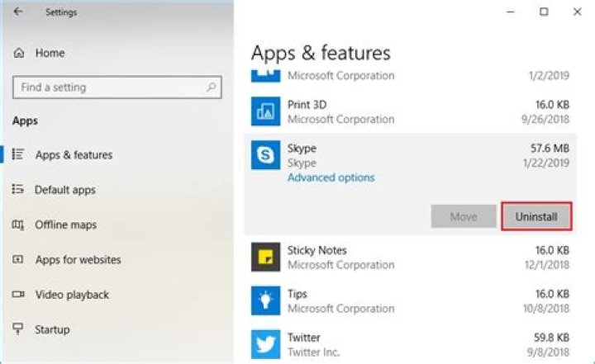595x364 pixels.
Task: Go back using the Settings back arrow
Action: click(x=18, y=12)
